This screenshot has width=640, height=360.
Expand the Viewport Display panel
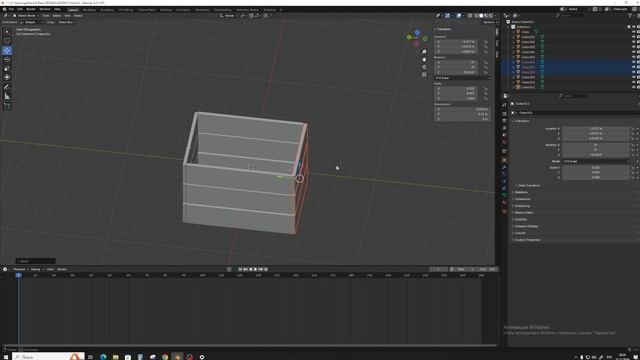tap(526, 226)
